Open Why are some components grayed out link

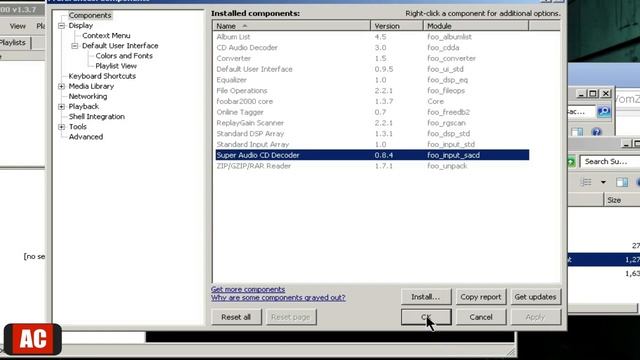click(x=278, y=298)
